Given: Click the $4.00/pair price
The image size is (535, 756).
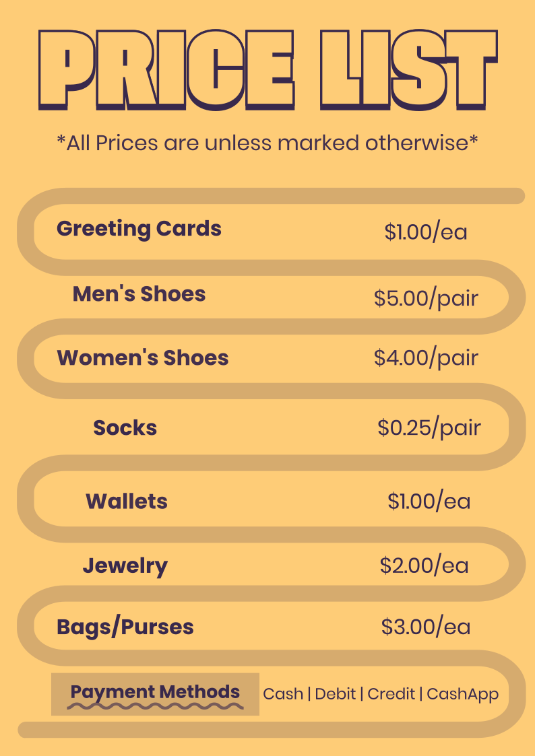Looking at the screenshot, I should [x=426, y=357].
